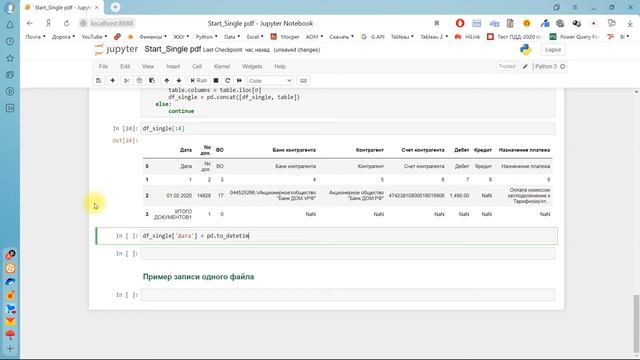Open the G API bookmark
640x360 pixels.
373,37
